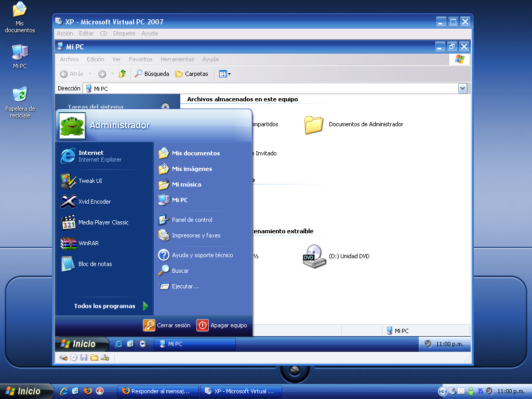Switch to Responder al mensaj... taskbar button
Screen dimensions: 532x399
(x=158, y=392)
